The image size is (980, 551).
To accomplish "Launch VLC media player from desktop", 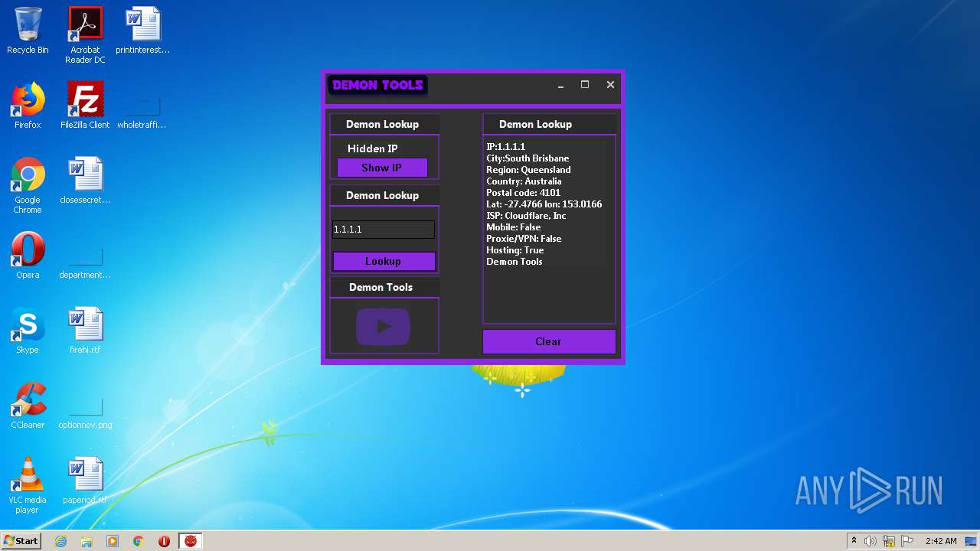I will click(28, 485).
